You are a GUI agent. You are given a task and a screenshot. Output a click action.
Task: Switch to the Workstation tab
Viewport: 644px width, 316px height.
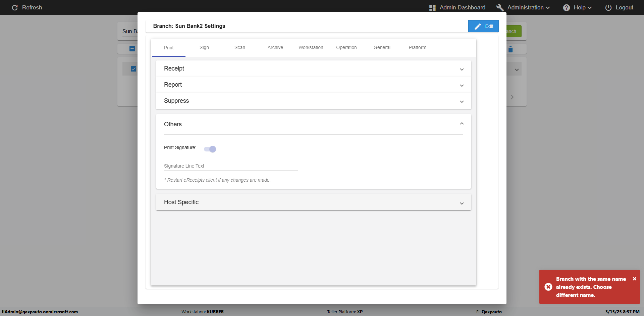coord(311,47)
